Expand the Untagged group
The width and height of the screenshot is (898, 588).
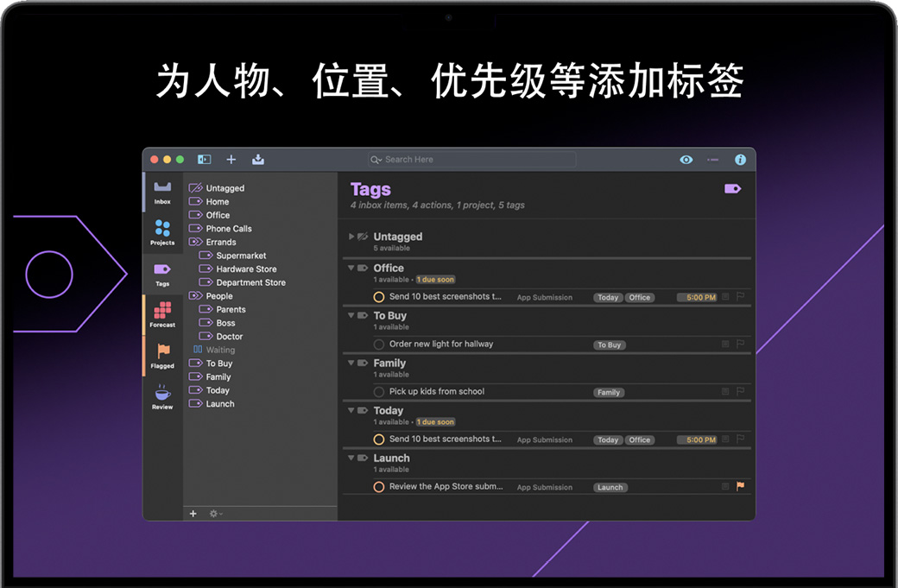(x=351, y=237)
